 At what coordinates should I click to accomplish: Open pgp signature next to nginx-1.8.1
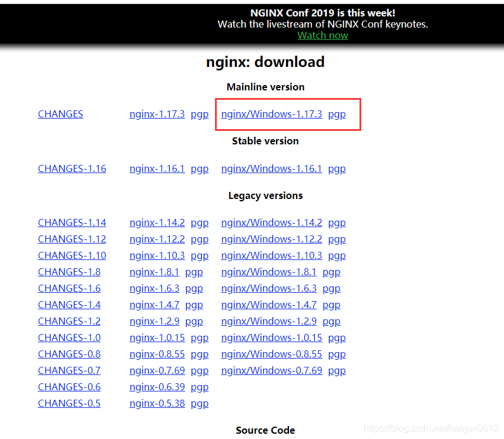(x=194, y=272)
